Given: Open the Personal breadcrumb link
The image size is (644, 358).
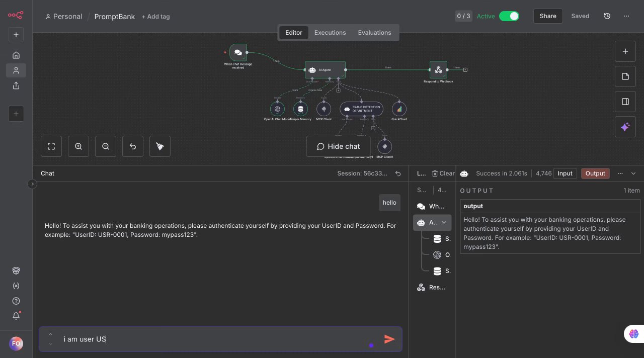Looking at the screenshot, I should click(64, 17).
